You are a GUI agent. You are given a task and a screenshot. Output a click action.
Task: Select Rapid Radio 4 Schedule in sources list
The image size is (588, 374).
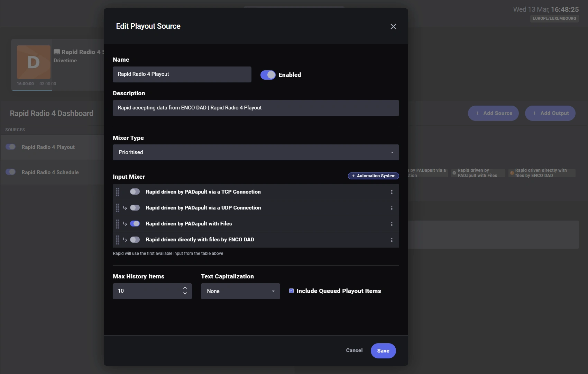(x=50, y=172)
